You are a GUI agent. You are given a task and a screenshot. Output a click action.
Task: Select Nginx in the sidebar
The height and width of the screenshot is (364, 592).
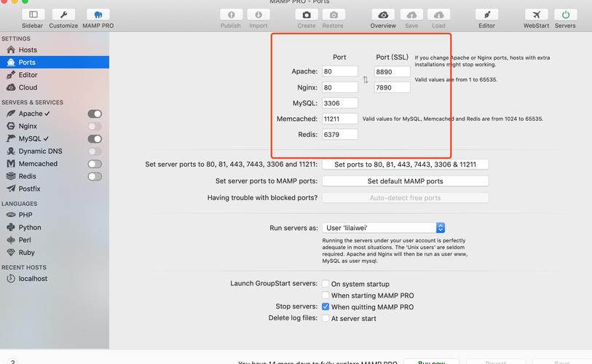click(x=22, y=126)
